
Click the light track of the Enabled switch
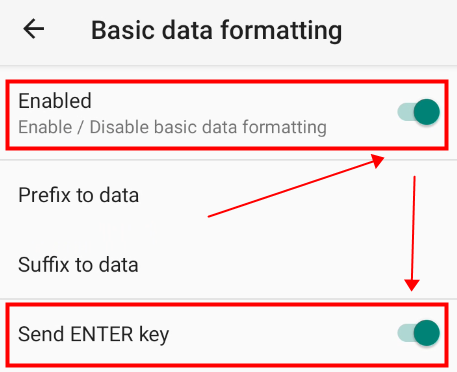tap(405, 112)
